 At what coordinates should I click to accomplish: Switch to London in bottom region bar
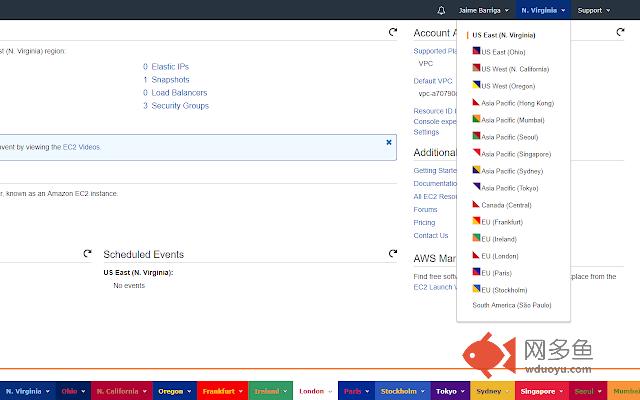pyautogui.click(x=316, y=391)
